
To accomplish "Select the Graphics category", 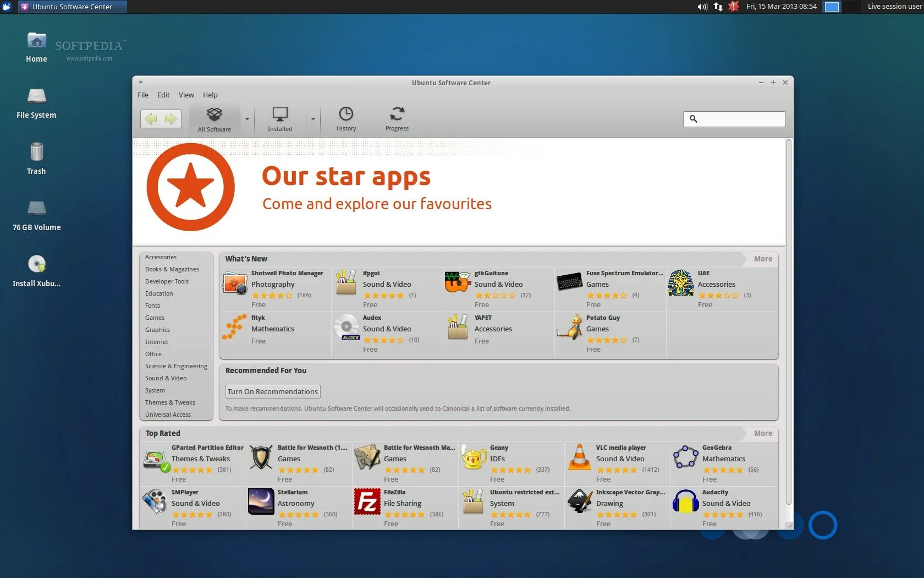I will tap(157, 330).
